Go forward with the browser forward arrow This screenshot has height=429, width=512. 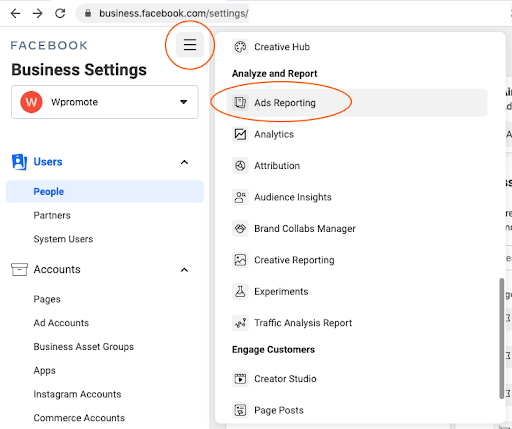tap(38, 13)
